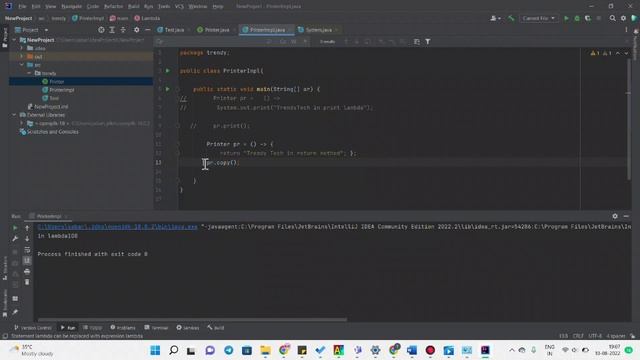Rerun program in Run panel
640x360 pixels.
pos(15,228)
